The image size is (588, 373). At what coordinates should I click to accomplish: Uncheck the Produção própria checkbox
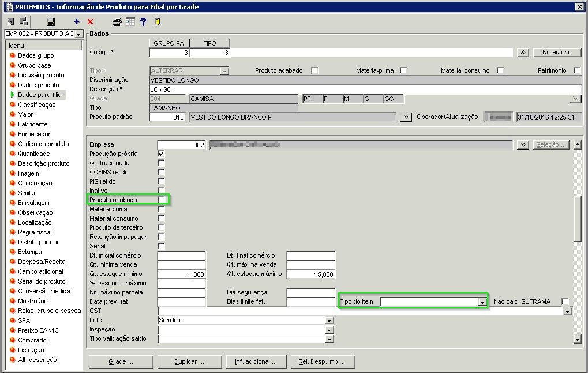pyautogui.click(x=161, y=154)
